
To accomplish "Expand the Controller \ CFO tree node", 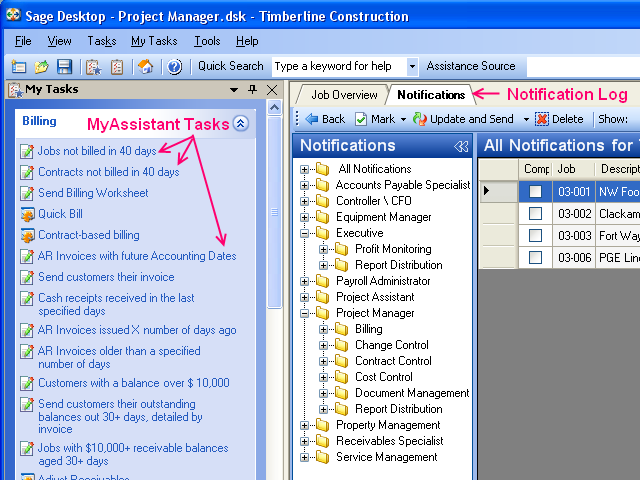I will (x=304, y=201).
